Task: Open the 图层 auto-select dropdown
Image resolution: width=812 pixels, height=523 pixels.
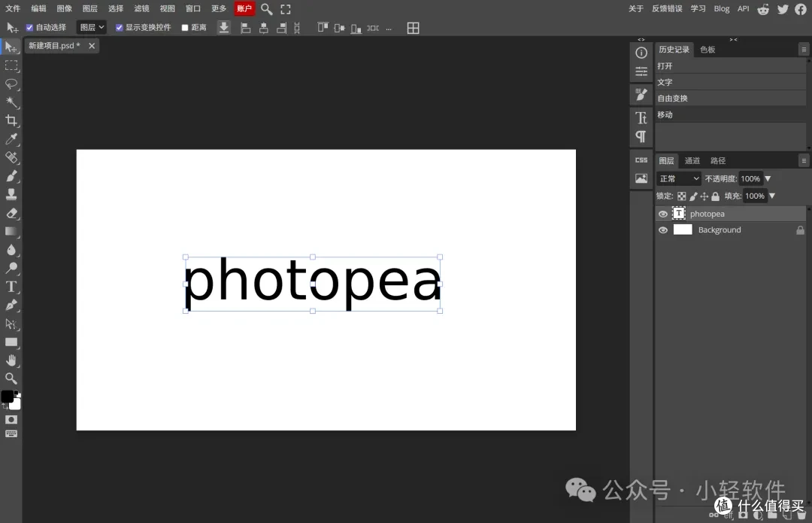Action: coord(92,28)
